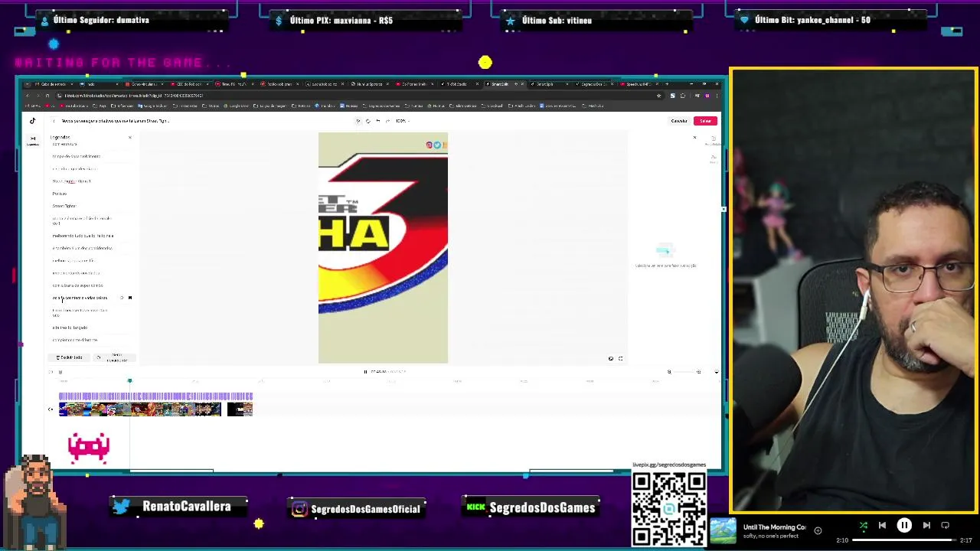Screen dimensions: 980x551
Task: Click the livepix QR code
Action: (669, 508)
